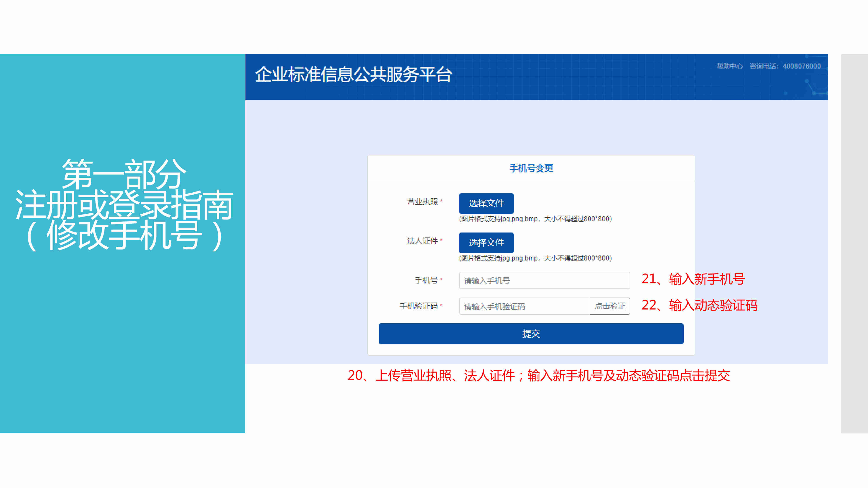Click the 营业执照 field label
Screen dimensions: 868x488
(x=422, y=201)
